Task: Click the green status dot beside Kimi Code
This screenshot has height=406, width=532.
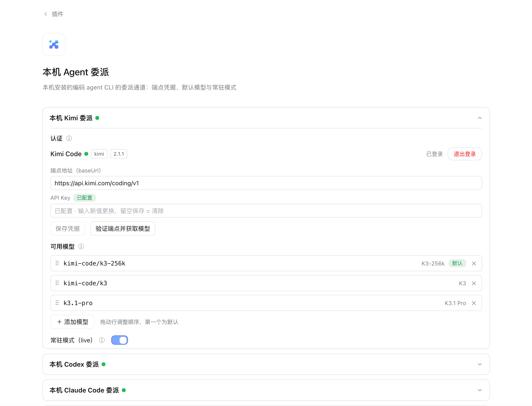Action: 86,154
